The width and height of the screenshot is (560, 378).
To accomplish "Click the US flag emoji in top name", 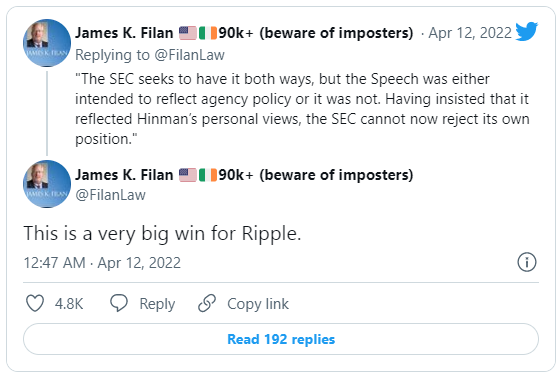I will point(188,33).
